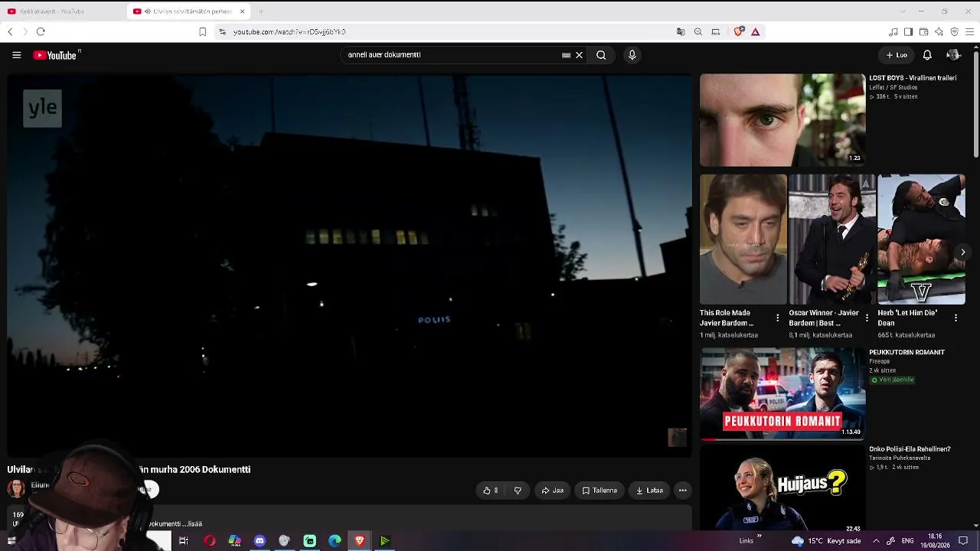Show next shorts with the right chevron

click(962, 253)
